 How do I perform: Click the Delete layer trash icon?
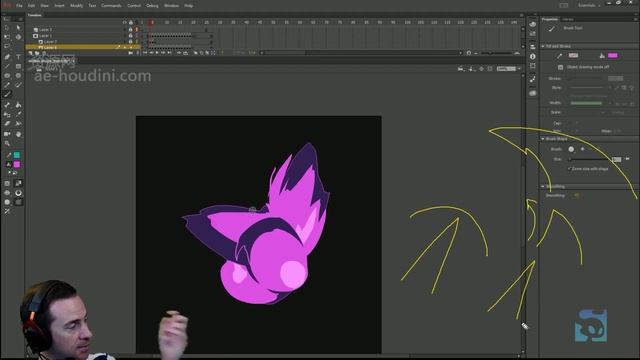[44, 53]
